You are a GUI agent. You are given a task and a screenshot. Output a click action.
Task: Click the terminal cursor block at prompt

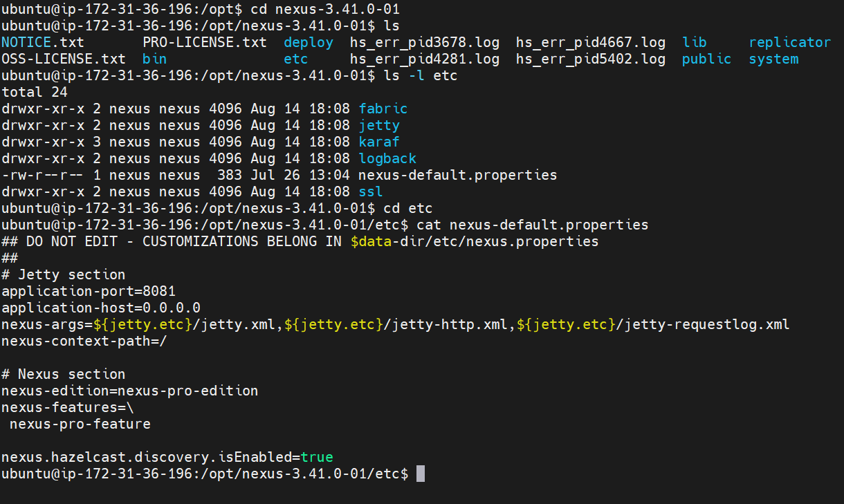tap(421, 474)
